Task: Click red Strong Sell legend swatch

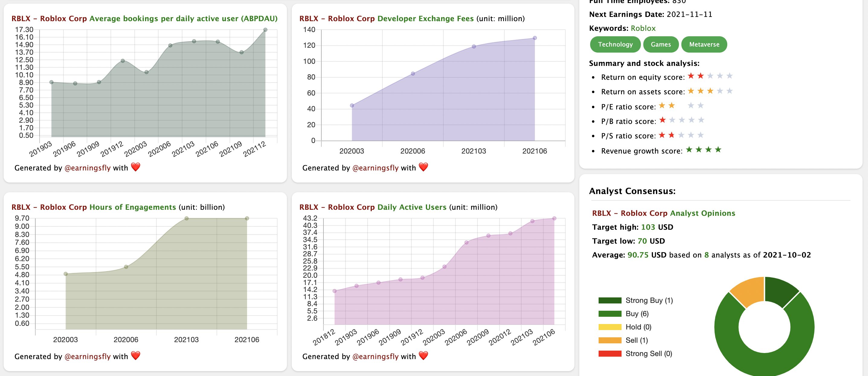Action: 610,353
